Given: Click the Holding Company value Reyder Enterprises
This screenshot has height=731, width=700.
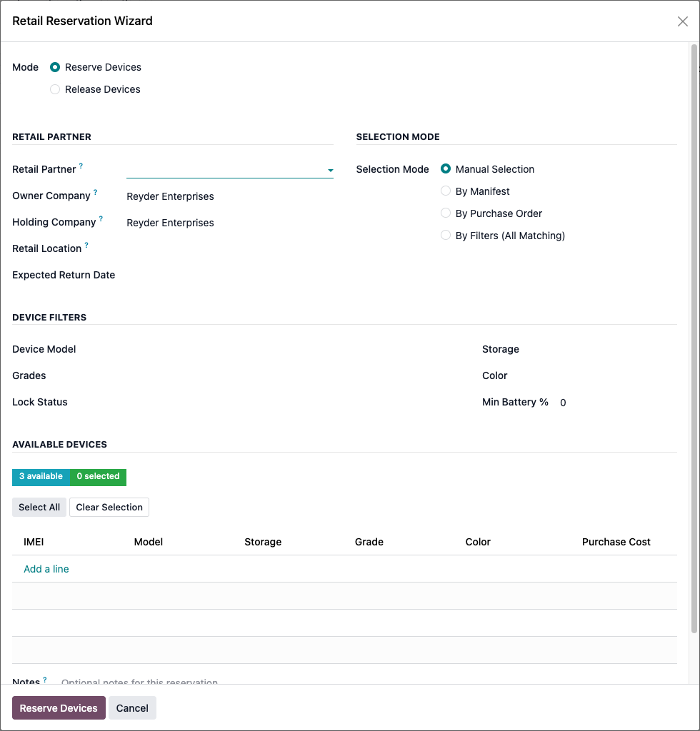Looking at the screenshot, I should point(170,223).
